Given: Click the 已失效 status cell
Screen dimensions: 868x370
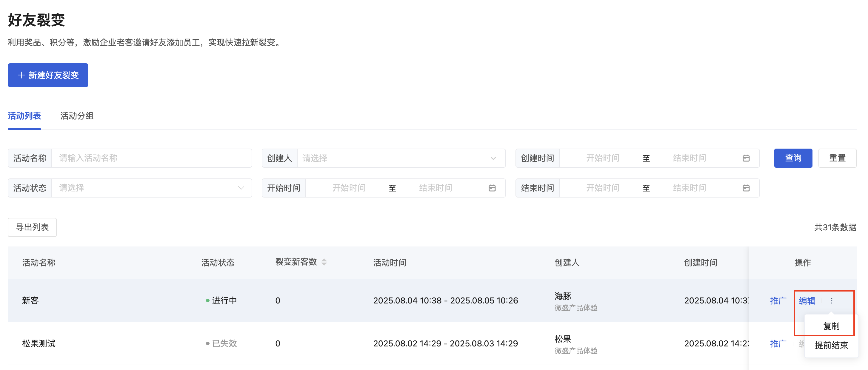Looking at the screenshot, I should coord(221,344).
